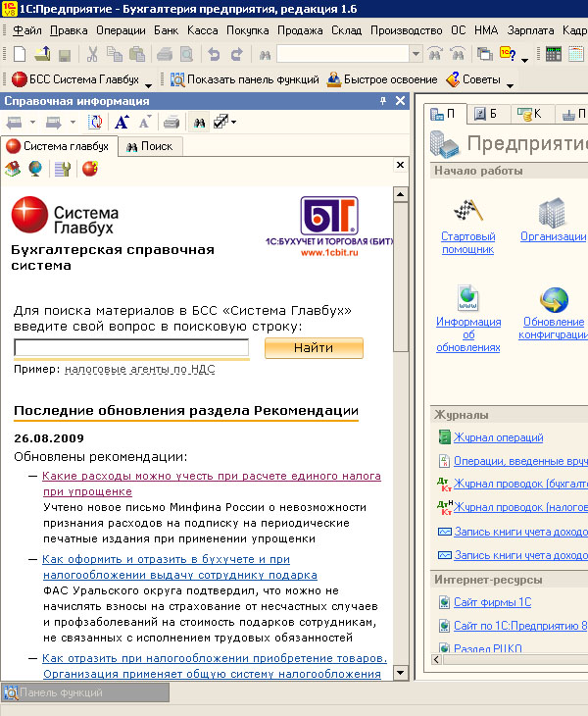588x716 pixels.
Task: Click the Paste clipboard icon
Action: tap(137, 54)
